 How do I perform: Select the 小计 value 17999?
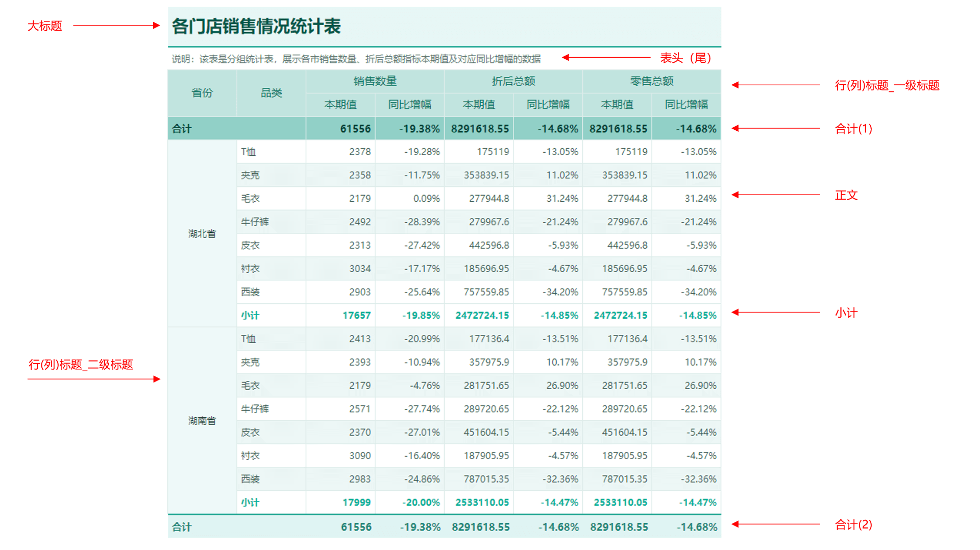click(x=340, y=503)
